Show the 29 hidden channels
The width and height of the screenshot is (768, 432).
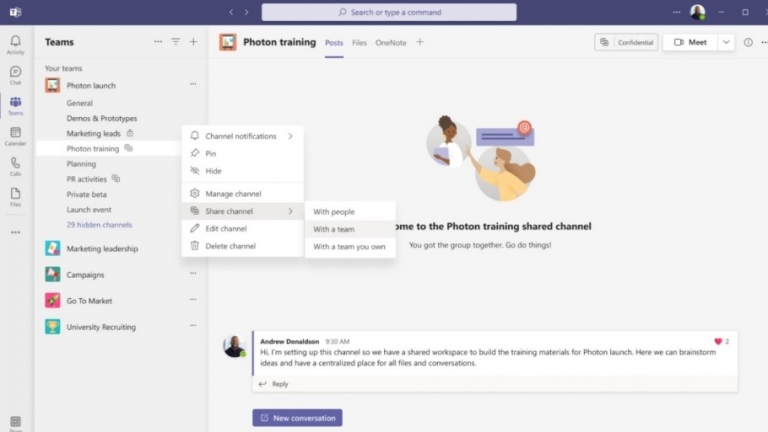(99, 225)
